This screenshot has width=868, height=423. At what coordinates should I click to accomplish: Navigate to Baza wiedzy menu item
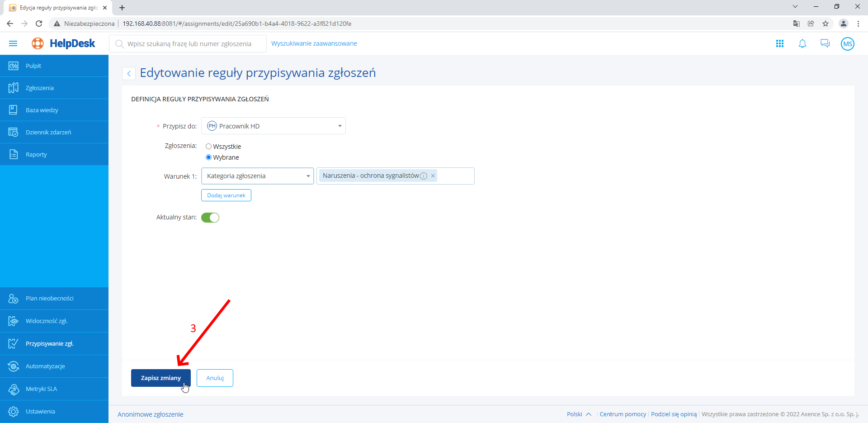pyautogui.click(x=42, y=110)
